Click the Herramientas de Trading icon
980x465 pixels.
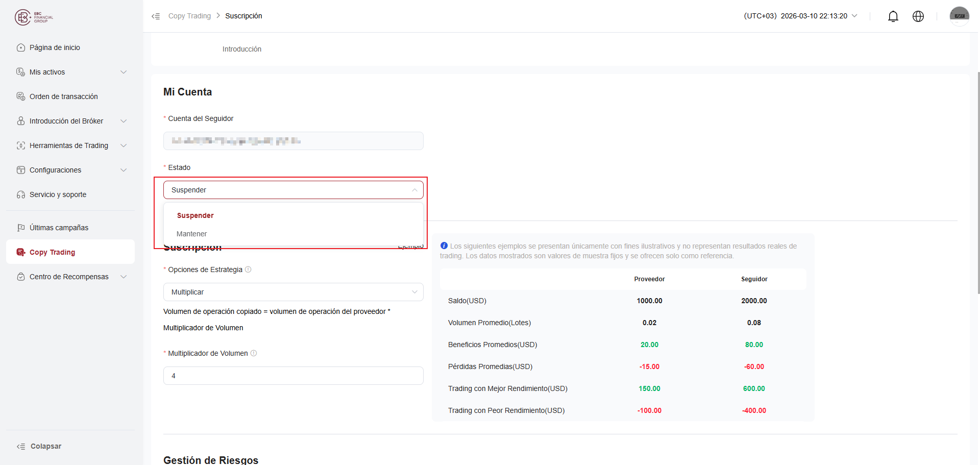[21, 145]
